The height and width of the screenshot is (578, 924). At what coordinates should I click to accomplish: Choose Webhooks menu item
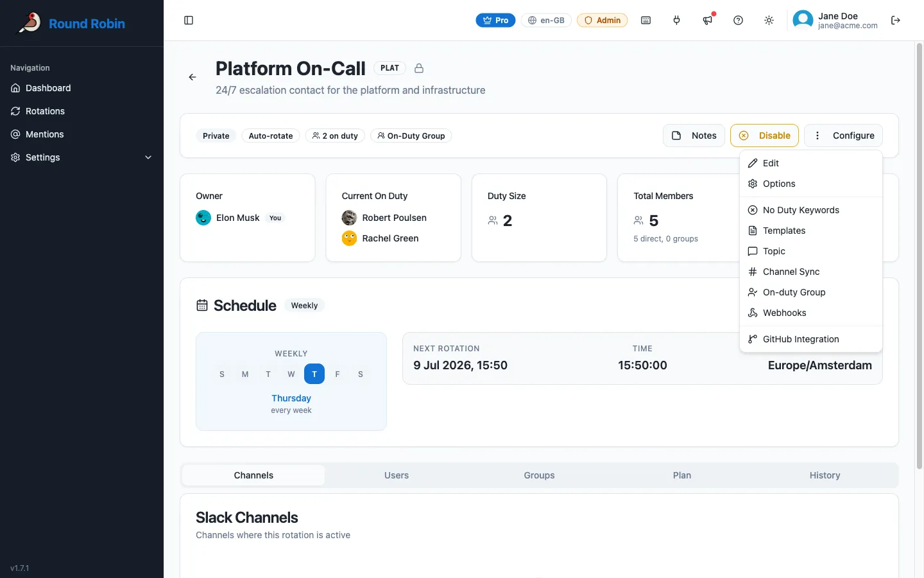tap(811, 313)
